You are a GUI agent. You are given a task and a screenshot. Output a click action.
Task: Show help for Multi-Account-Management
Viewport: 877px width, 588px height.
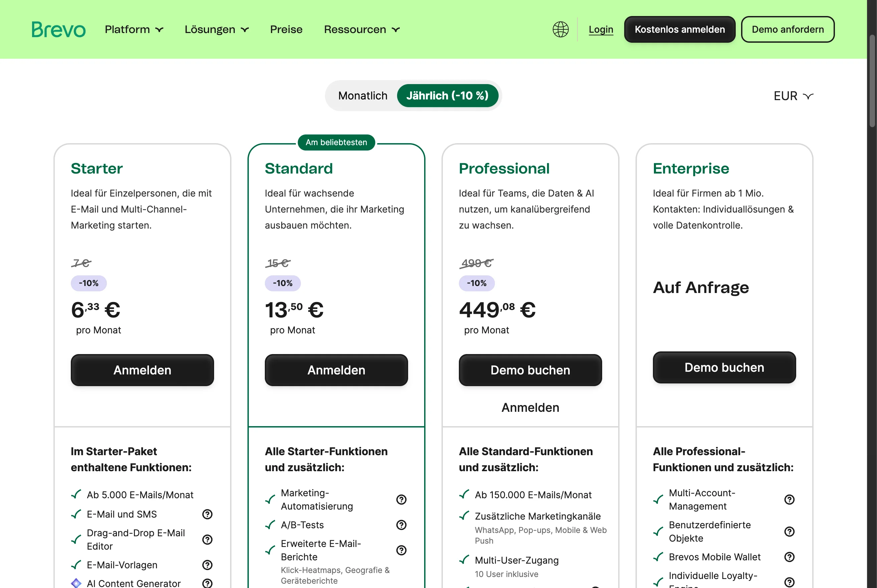(x=789, y=500)
